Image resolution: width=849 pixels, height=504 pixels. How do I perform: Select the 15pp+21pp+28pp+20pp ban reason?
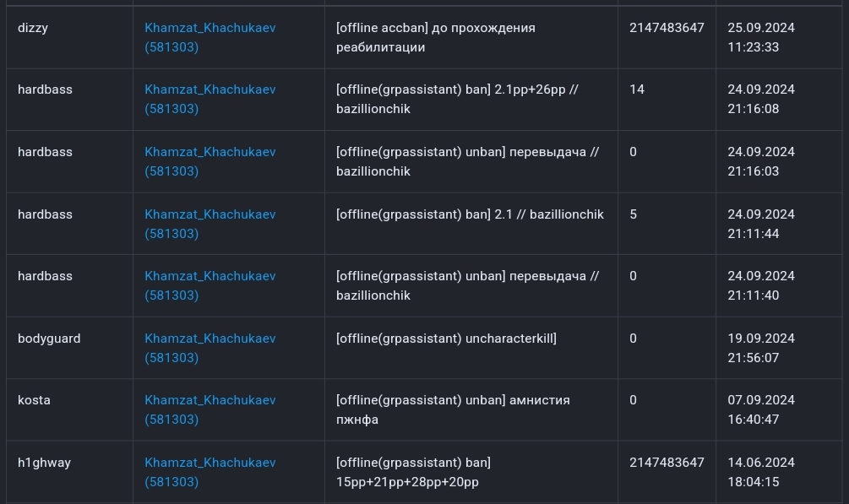pyautogui.click(x=407, y=473)
